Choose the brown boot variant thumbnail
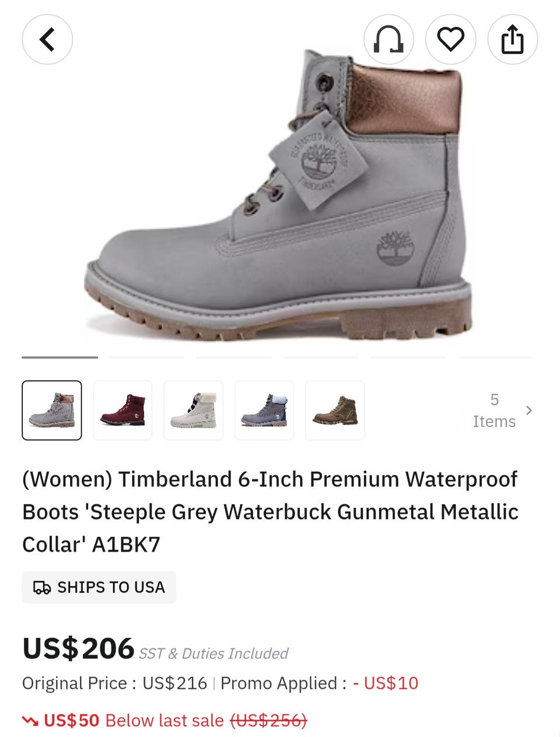Image resolution: width=560 pixels, height=737 pixels. [x=335, y=410]
